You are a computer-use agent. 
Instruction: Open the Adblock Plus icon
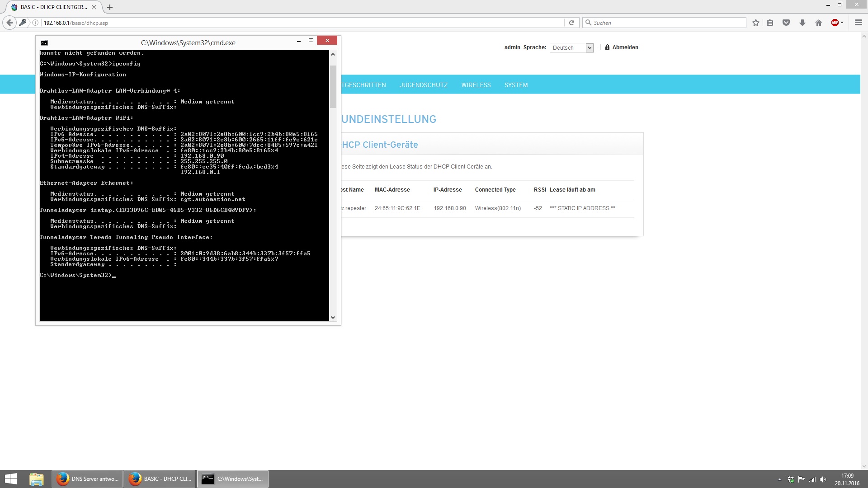(835, 23)
